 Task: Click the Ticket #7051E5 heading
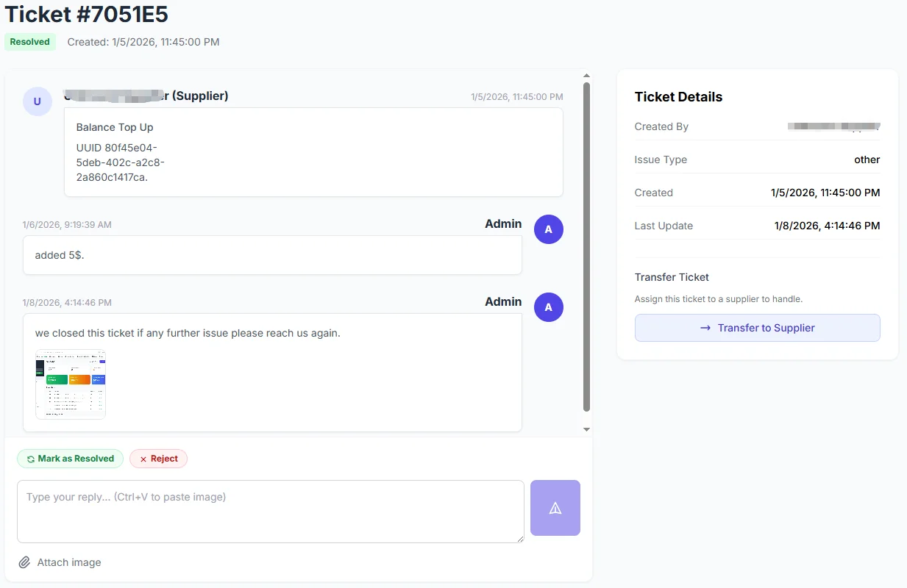(x=87, y=13)
